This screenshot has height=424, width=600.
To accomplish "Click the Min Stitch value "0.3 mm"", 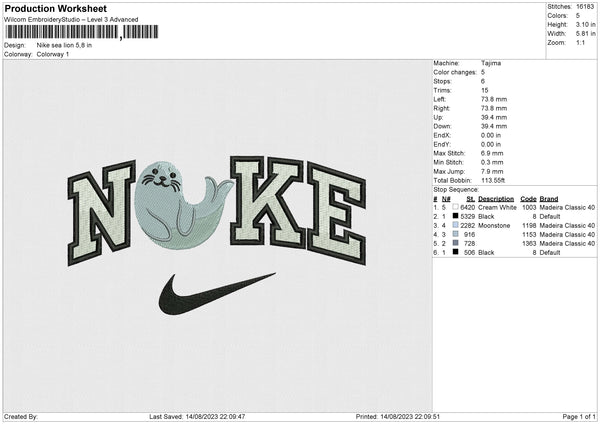I will click(x=492, y=162).
